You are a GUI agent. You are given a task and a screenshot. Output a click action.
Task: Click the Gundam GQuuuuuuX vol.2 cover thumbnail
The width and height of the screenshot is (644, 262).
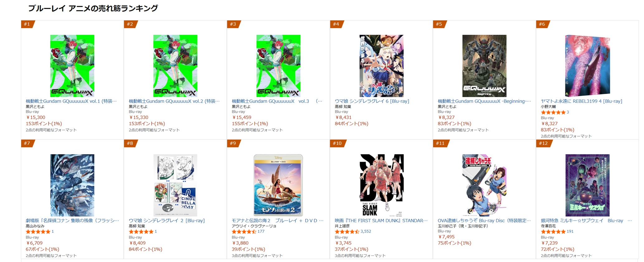click(x=175, y=66)
